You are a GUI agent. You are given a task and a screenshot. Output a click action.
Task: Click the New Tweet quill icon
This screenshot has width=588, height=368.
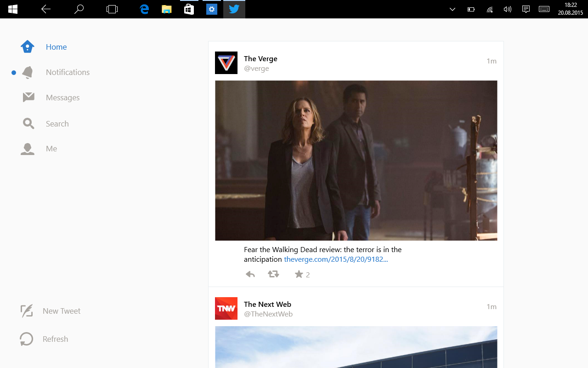(27, 311)
